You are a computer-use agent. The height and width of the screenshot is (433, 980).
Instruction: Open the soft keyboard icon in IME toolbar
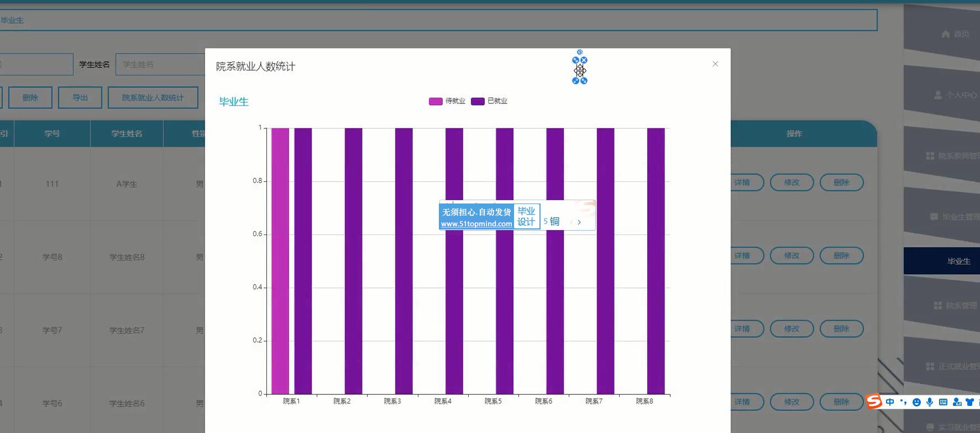pyautogui.click(x=943, y=402)
